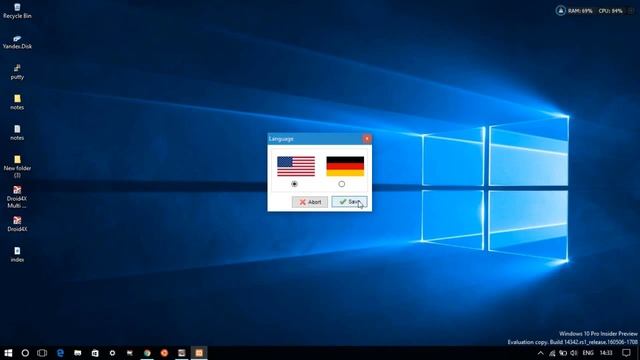Click the Save button
This screenshot has height=360, width=640.
[x=349, y=202]
